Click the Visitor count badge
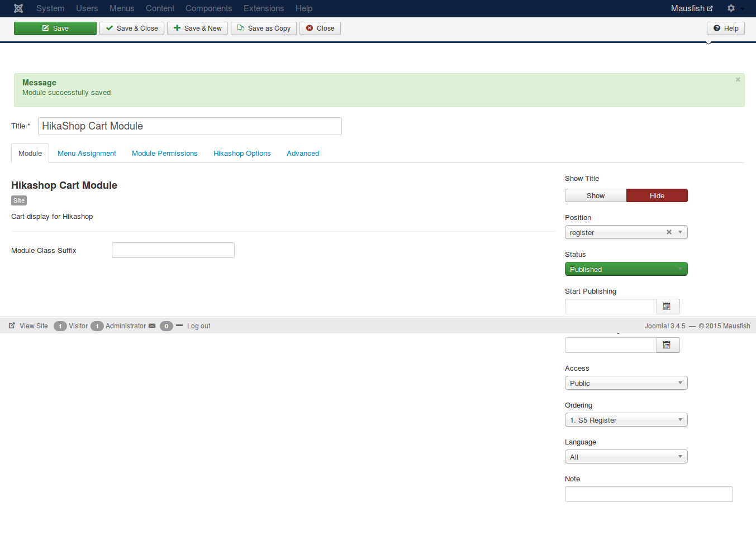Viewport: 756px width, 550px height. (60, 326)
